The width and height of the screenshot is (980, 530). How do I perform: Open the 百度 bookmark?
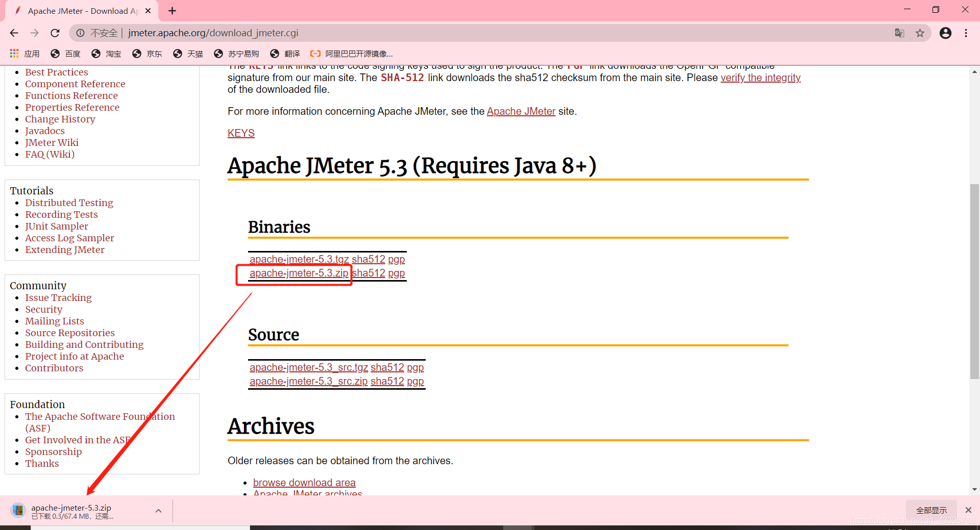66,54
